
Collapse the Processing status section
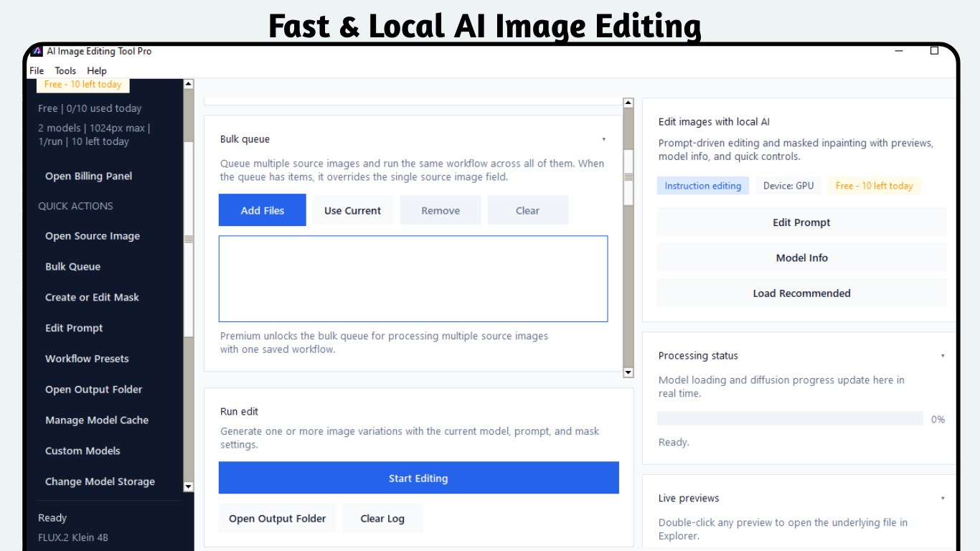point(943,356)
